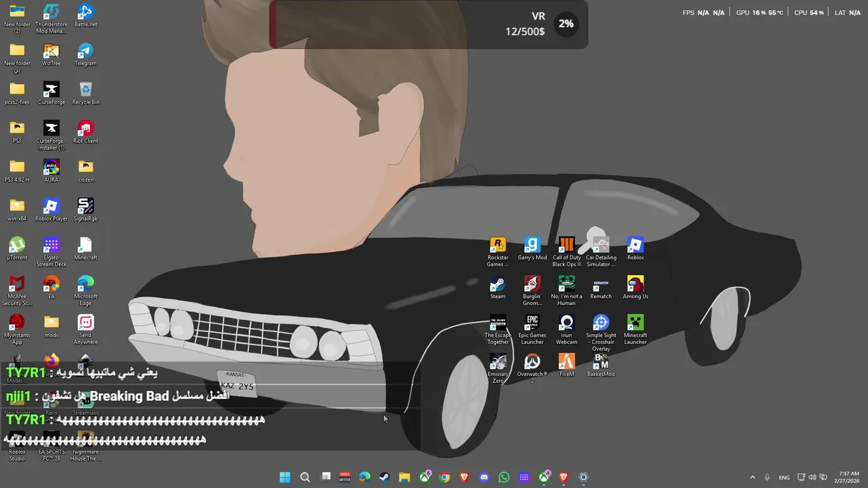Select the Among Us desktop icon
868x488 pixels.
point(635,287)
